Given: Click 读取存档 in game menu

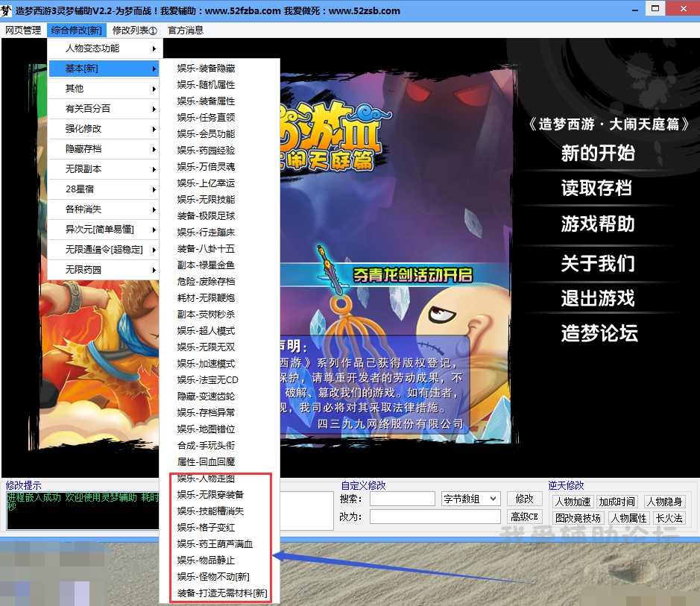Looking at the screenshot, I should pos(596,188).
